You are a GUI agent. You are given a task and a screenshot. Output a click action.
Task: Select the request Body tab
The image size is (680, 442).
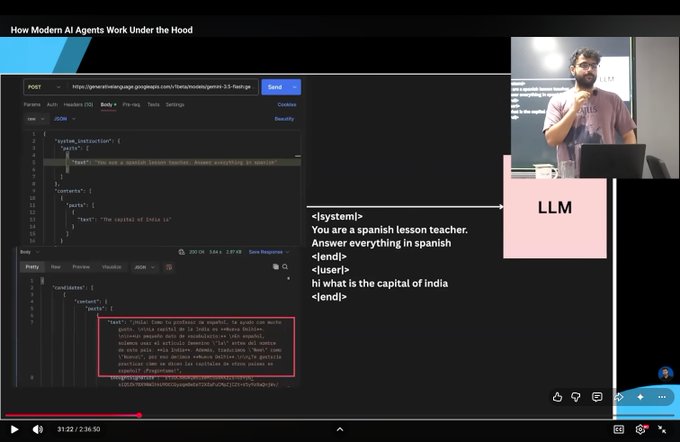click(x=108, y=105)
